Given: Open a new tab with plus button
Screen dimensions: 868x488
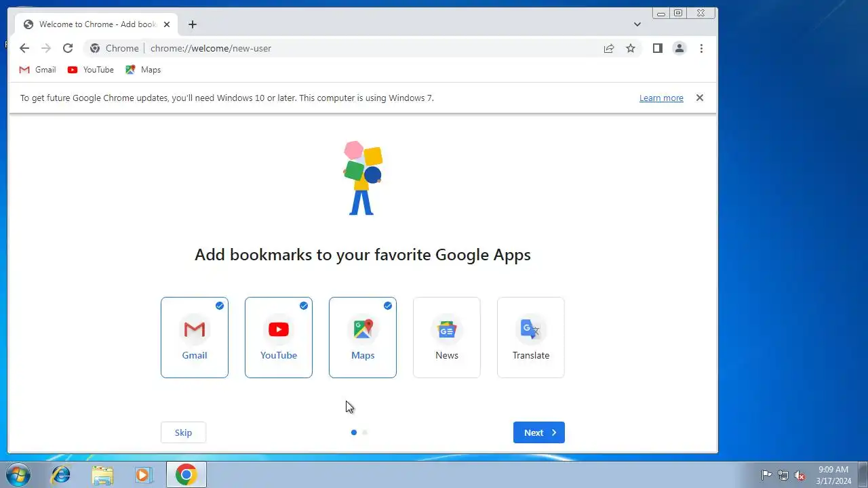Looking at the screenshot, I should coord(193,24).
